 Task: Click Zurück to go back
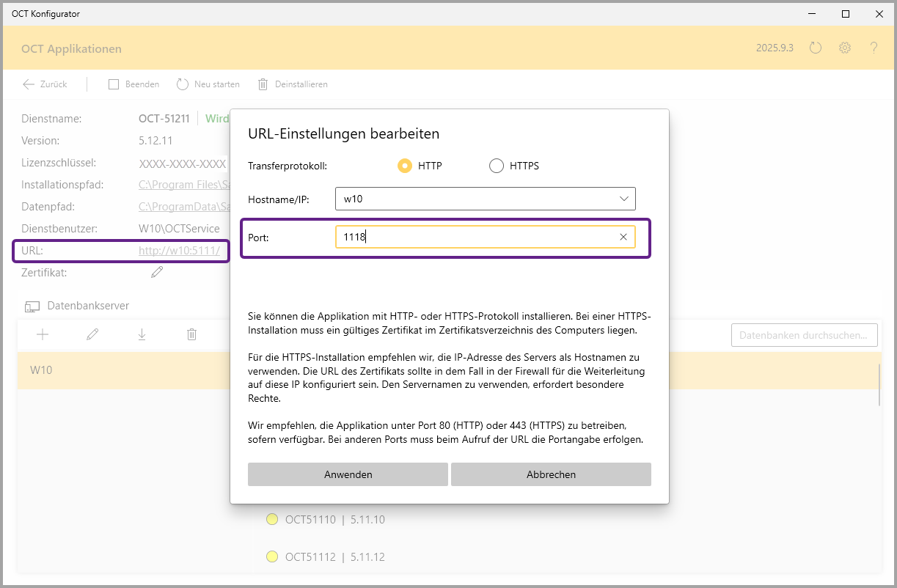coord(45,84)
